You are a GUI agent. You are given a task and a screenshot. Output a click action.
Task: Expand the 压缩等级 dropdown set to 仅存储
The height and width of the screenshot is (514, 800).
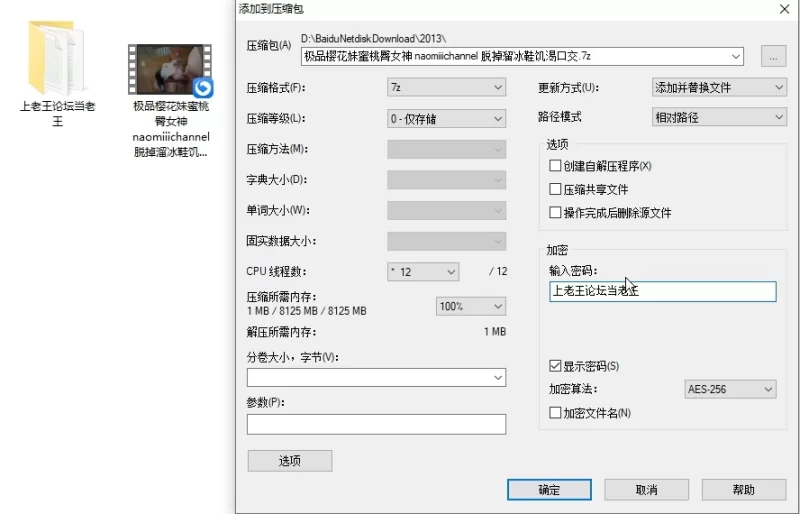(446, 119)
